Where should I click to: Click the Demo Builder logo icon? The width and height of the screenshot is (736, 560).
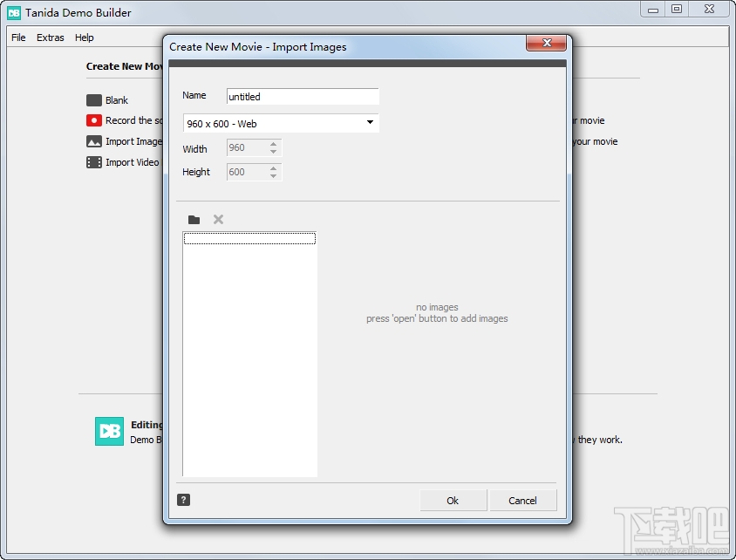pos(12,12)
